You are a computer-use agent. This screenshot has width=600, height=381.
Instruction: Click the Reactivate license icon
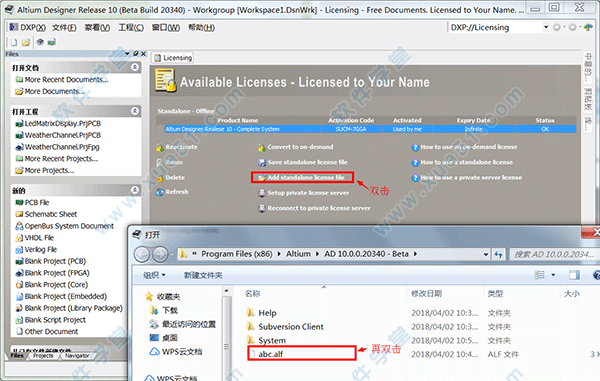[160, 147]
